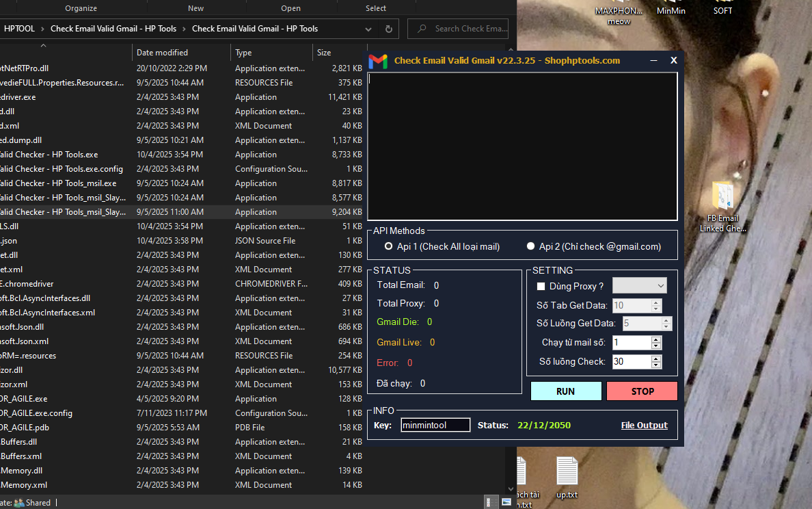
Task: Open the proxy type dropdown
Action: (x=639, y=286)
